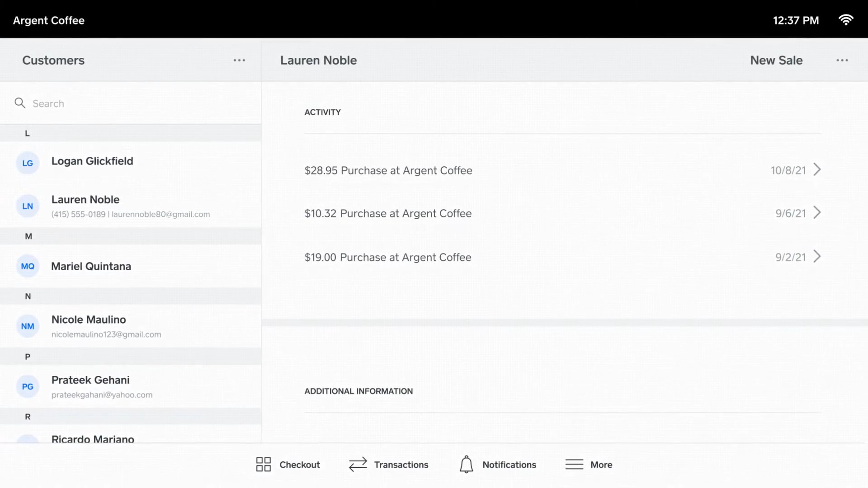Viewport: 868px width, 488px height.
Task: Expand the $28.95 purchase chevron
Action: click(x=817, y=170)
